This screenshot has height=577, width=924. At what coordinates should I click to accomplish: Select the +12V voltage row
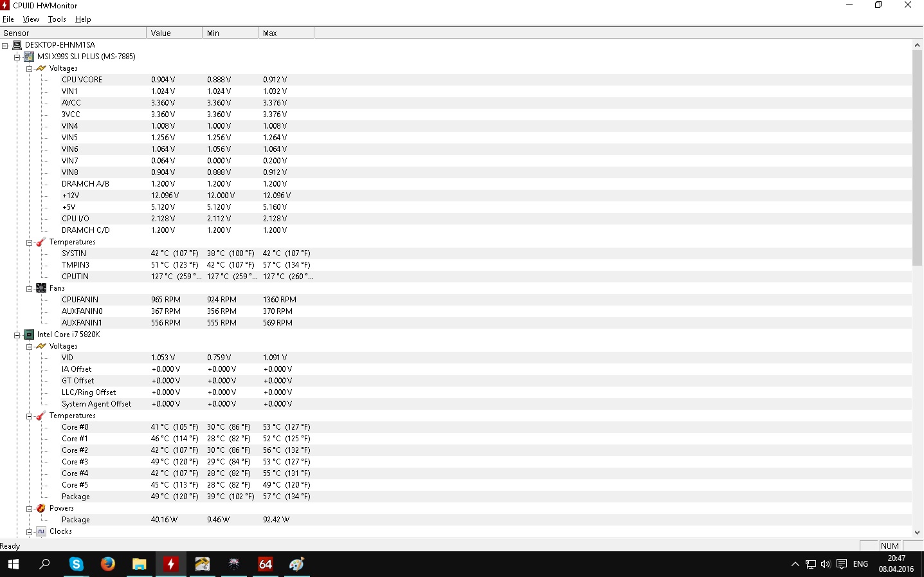click(x=486, y=196)
